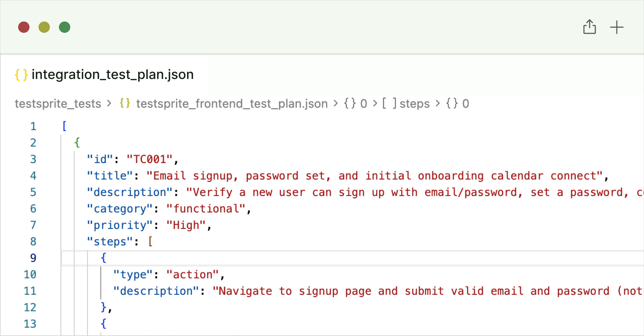Click the plus icon to add new
This screenshot has height=336, width=644.
(616, 27)
